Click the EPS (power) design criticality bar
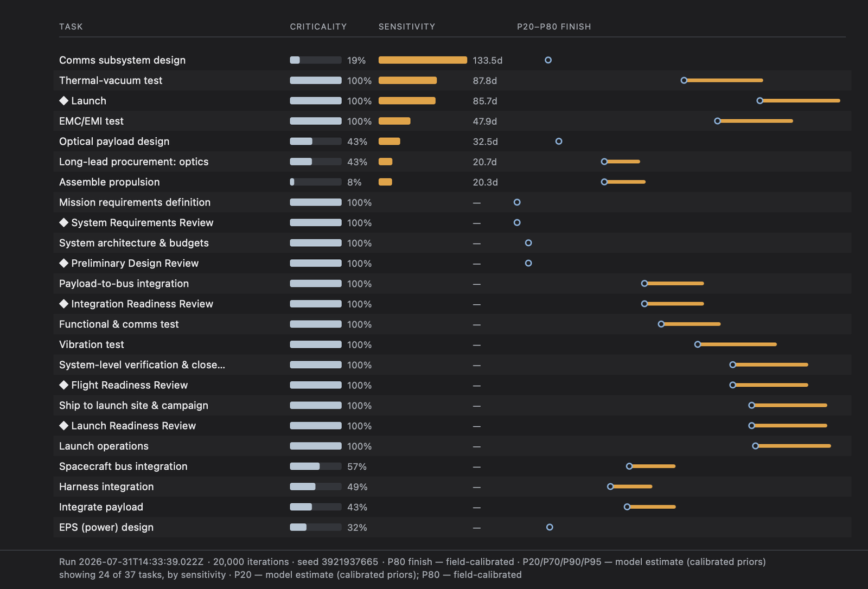Image resolution: width=868 pixels, height=589 pixels. pyautogui.click(x=316, y=527)
